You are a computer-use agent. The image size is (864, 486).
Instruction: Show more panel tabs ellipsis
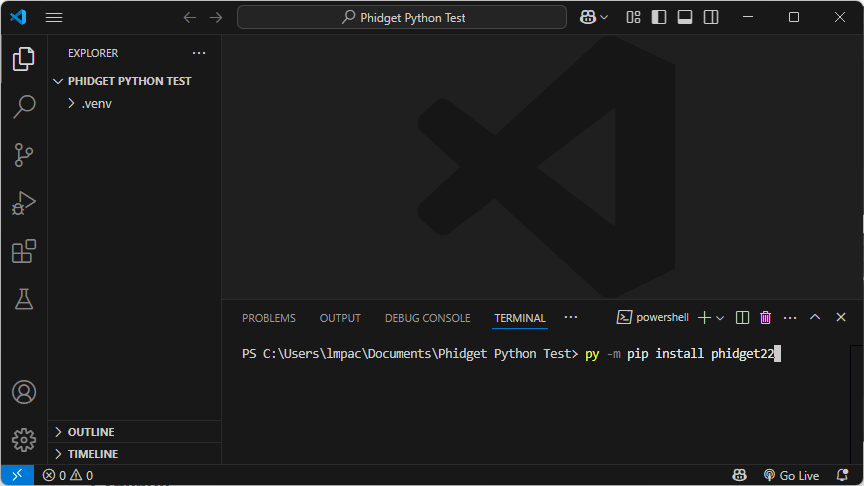571,317
